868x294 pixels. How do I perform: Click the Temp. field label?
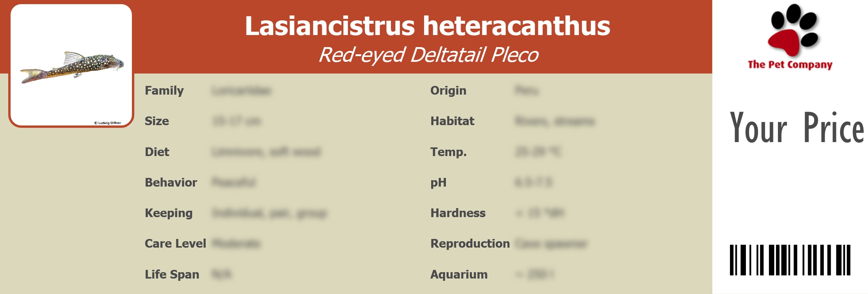(449, 152)
